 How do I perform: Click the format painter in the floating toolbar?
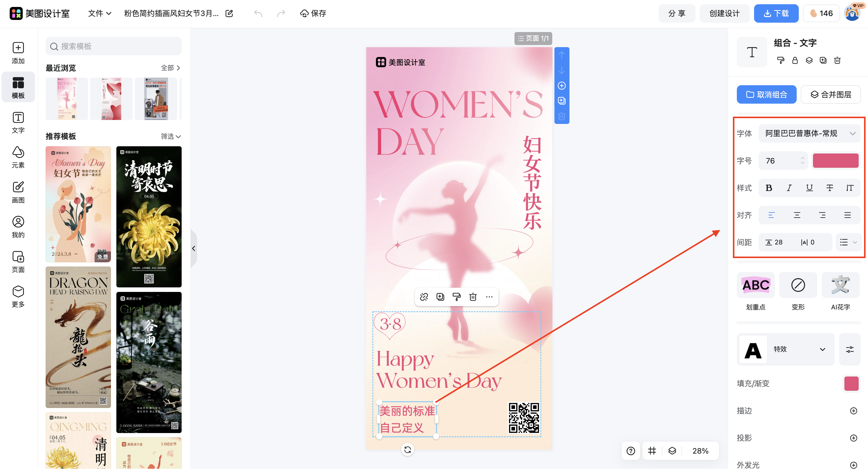tap(457, 297)
